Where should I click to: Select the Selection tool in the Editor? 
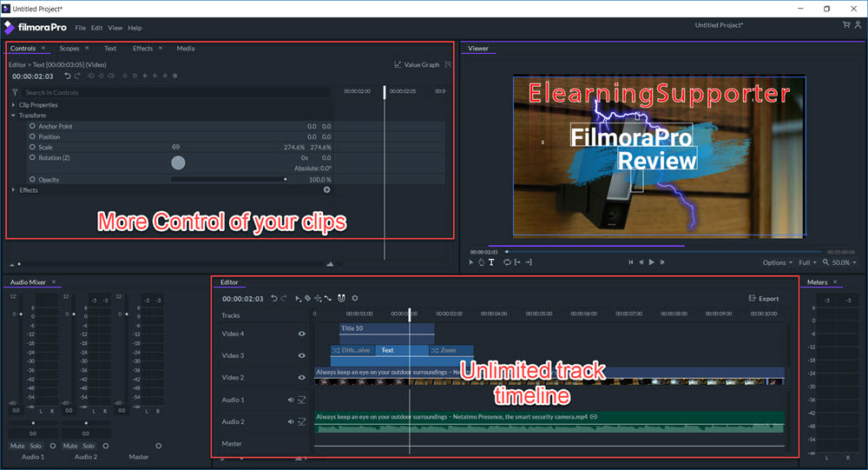(298, 298)
